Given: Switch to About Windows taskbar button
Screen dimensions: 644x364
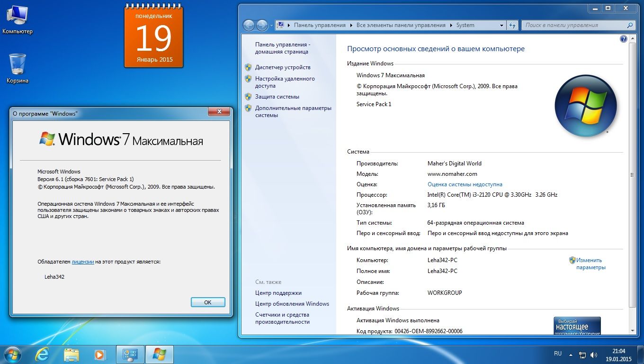Looking at the screenshot, I should point(159,355).
